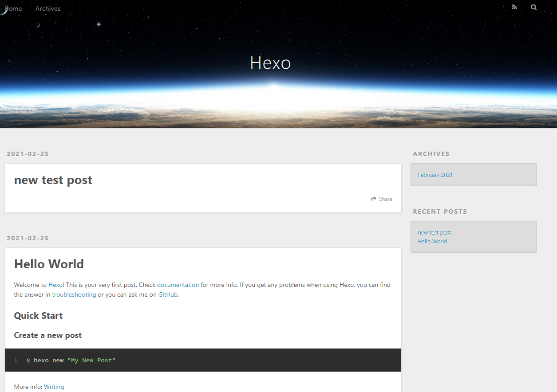Click the first post's 2021-02-25 date
The width and height of the screenshot is (557, 392).
[x=28, y=154]
